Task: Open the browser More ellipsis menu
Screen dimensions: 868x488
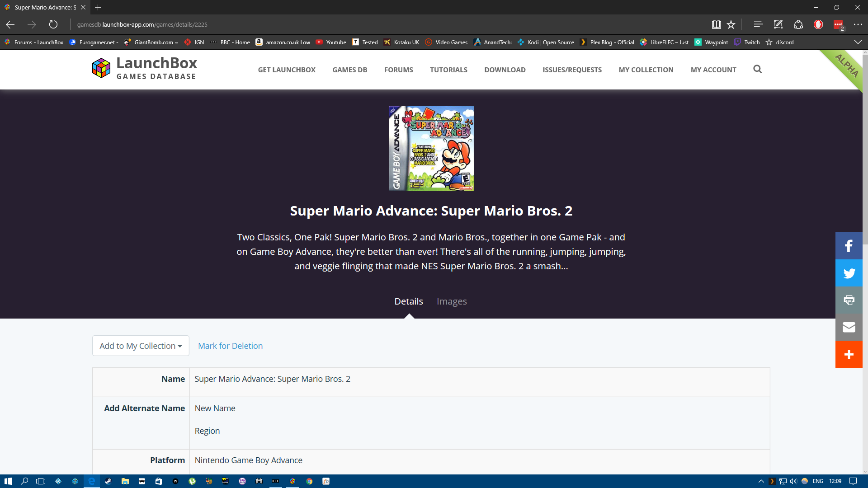Action: [x=858, y=24]
